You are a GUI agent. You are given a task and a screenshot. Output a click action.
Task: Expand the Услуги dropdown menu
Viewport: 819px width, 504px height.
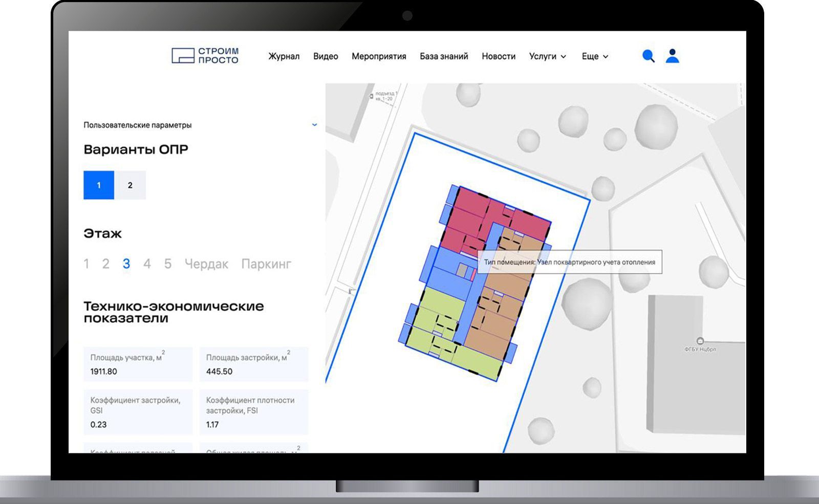point(547,56)
